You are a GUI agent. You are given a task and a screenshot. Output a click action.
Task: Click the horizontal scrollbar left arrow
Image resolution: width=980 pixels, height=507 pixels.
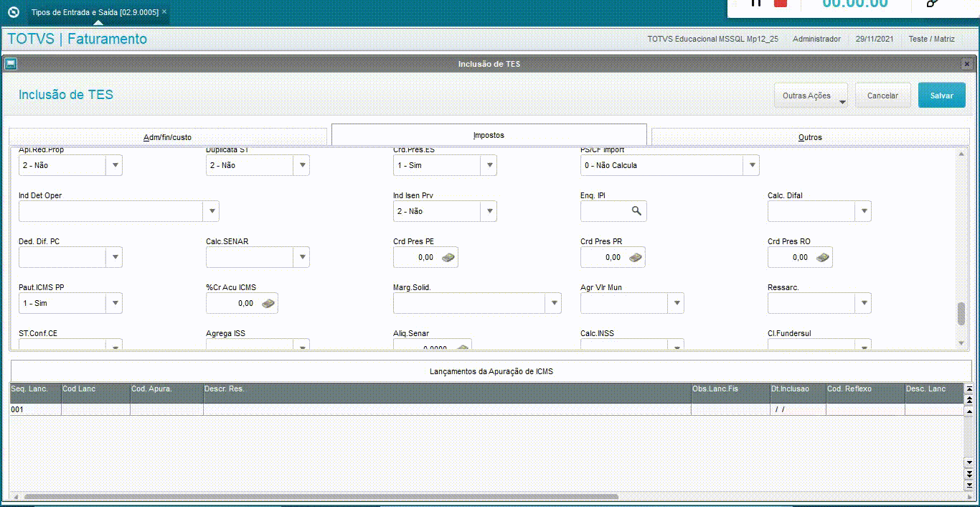coord(15,496)
